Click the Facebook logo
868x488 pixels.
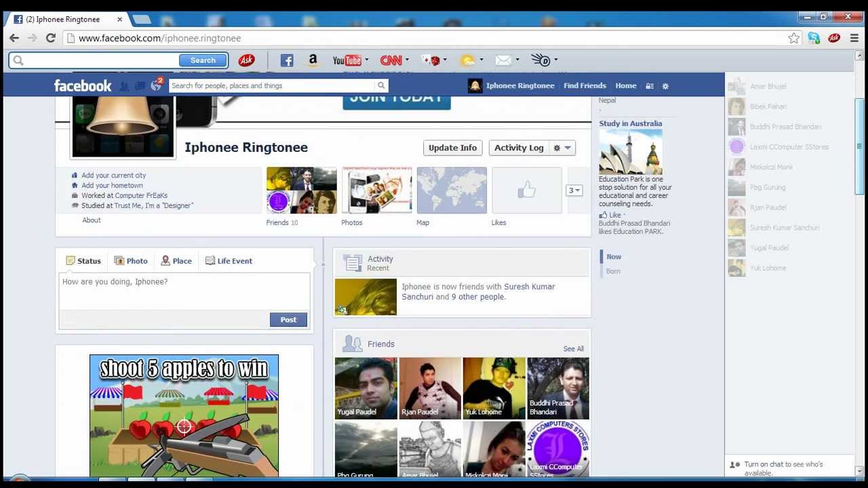[83, 85]
